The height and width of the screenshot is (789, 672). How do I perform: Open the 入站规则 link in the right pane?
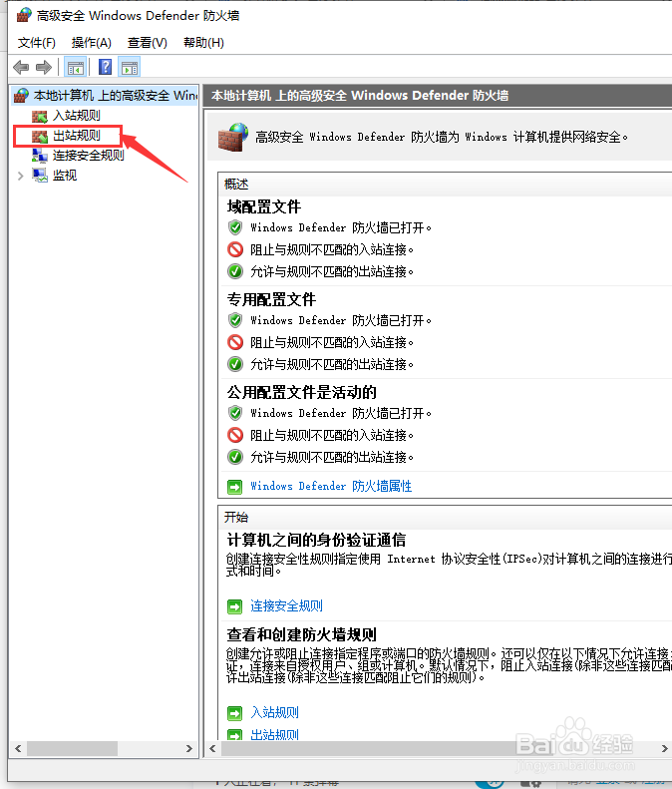click(x=274, y=713)
